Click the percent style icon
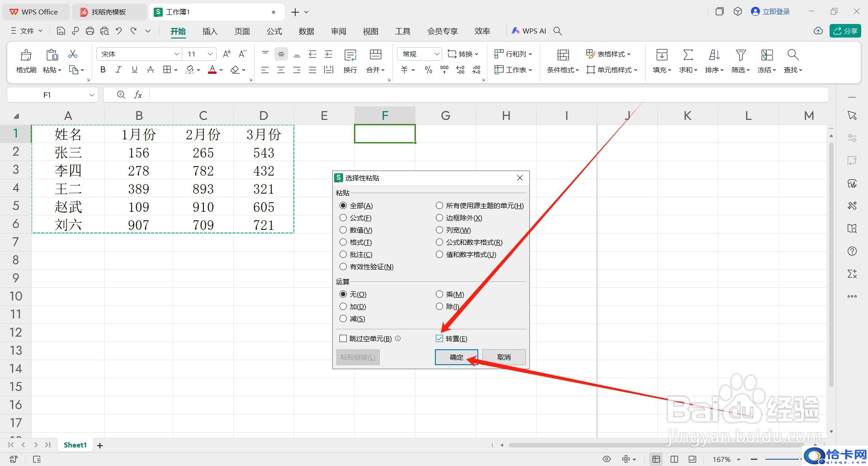The image size is (868, 466). (428, 70)
